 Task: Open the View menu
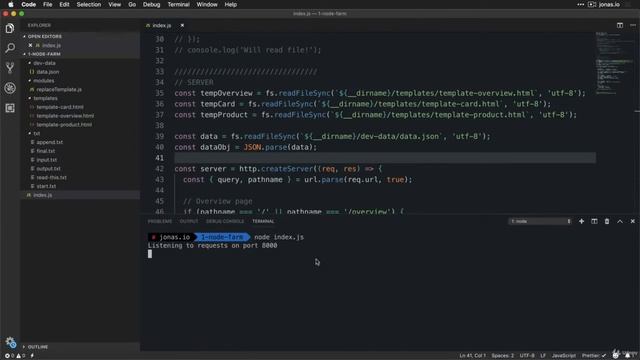click(114, 4)
